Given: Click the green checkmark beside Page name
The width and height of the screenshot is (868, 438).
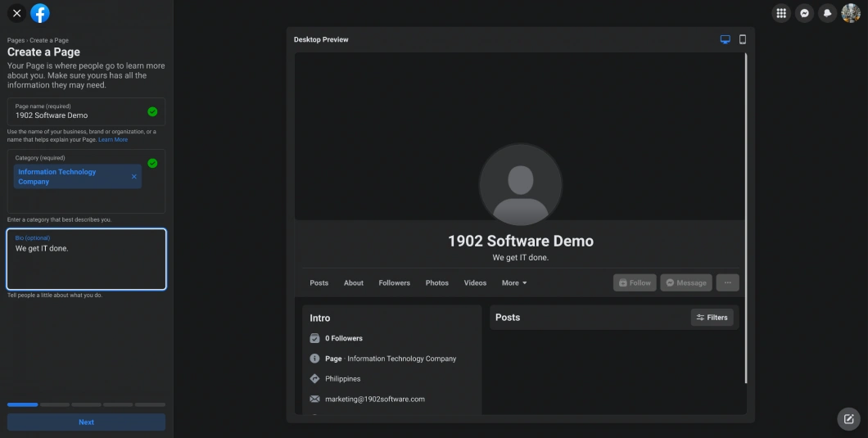Looking at the screenshot, I should (152, 112).
